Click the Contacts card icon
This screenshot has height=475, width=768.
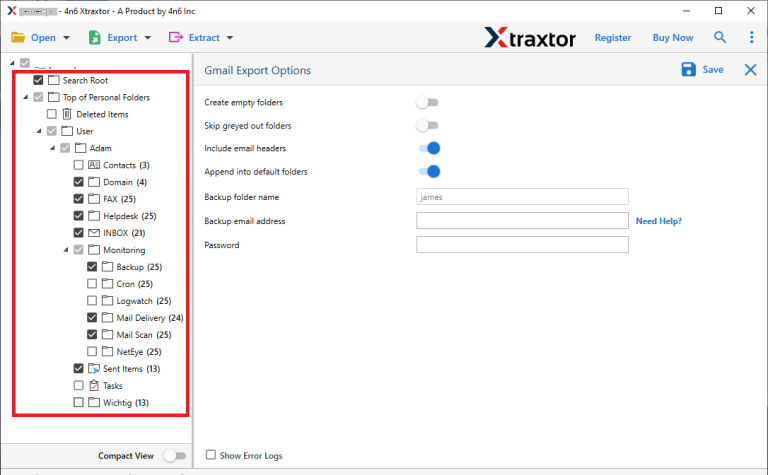(94, 165)
